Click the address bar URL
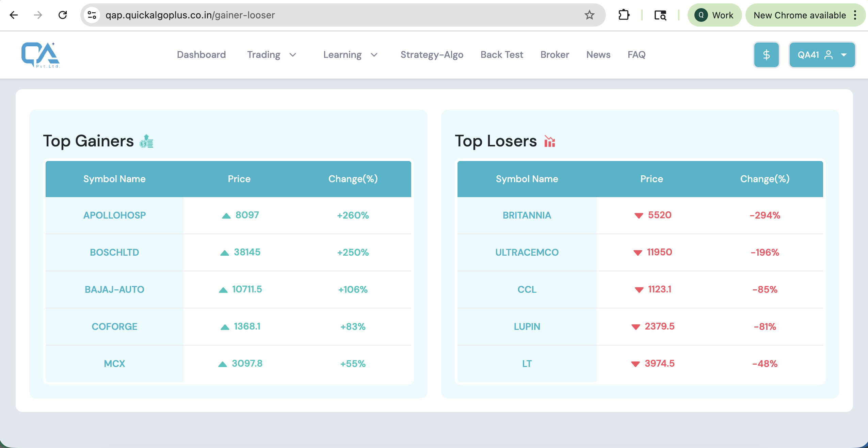The image size is (868, 448). click(x=190, y=15)
